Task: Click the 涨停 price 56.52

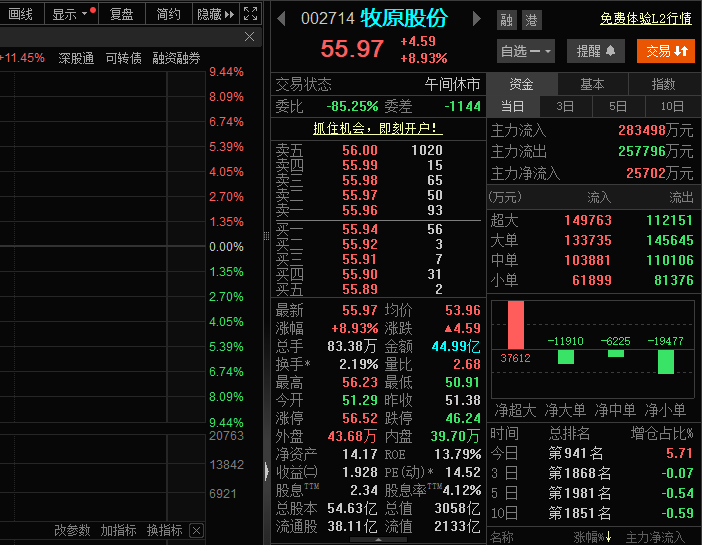Action: tap(360, 418)
